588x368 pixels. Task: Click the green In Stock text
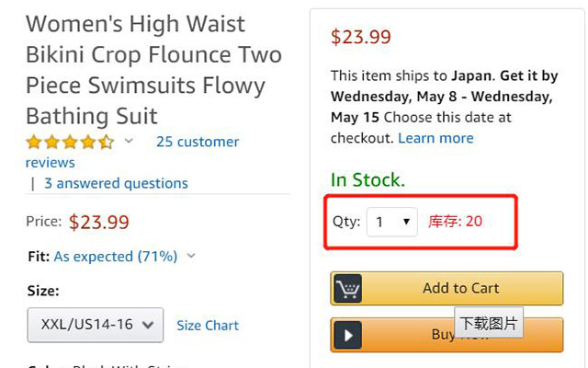[x=367, y=179]
